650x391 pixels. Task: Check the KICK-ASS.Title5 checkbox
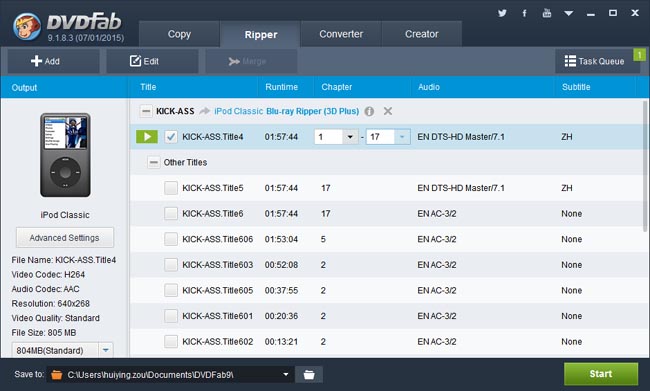coord(171,188)
